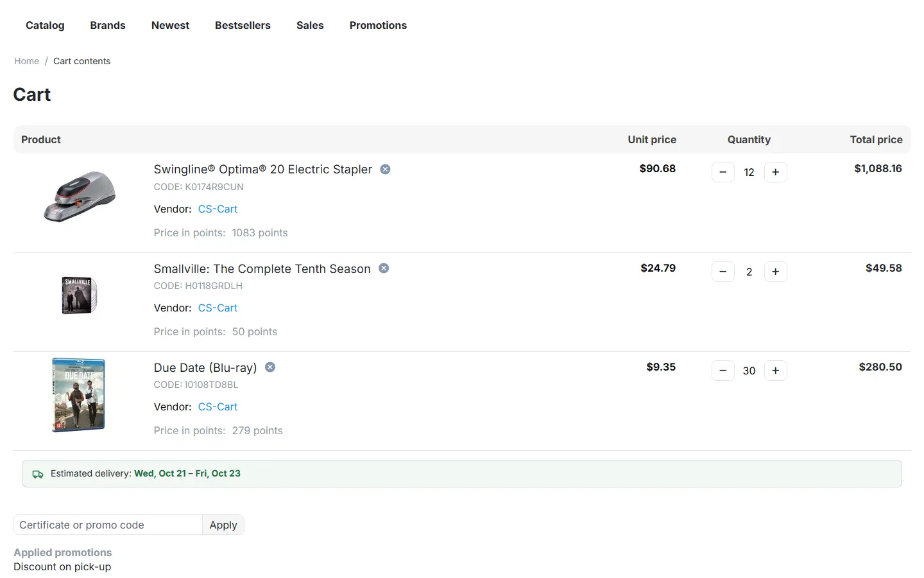Click the product code K0174R9CUN
This screenshot has width=924, height=578.
[214, 187]
